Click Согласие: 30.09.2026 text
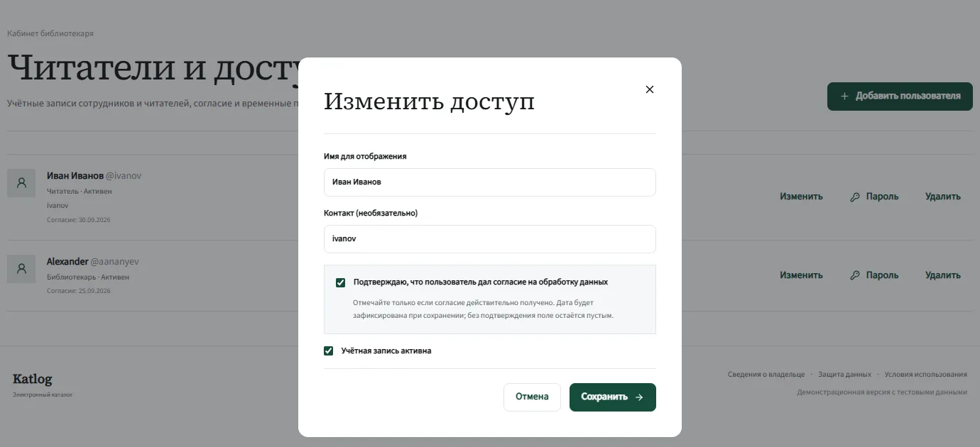The width and height of the screenshot is (980, 447). tap(79, 220)
